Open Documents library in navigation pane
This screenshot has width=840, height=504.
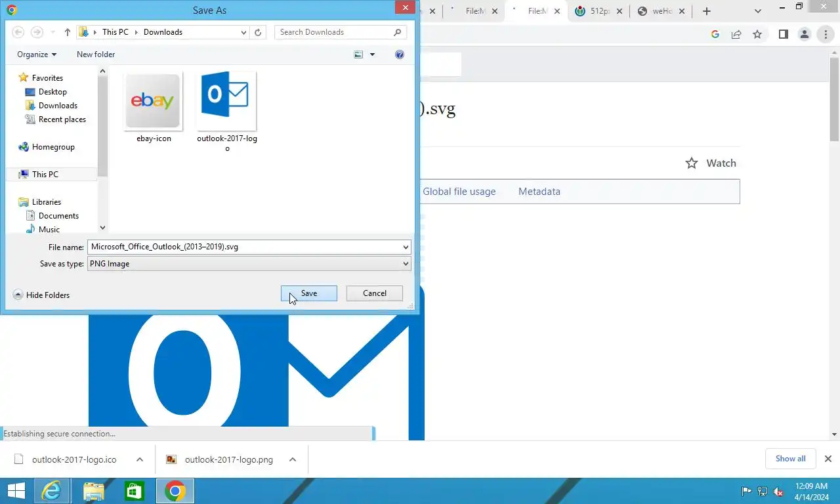pyautogui.click(x=58, y=216)
